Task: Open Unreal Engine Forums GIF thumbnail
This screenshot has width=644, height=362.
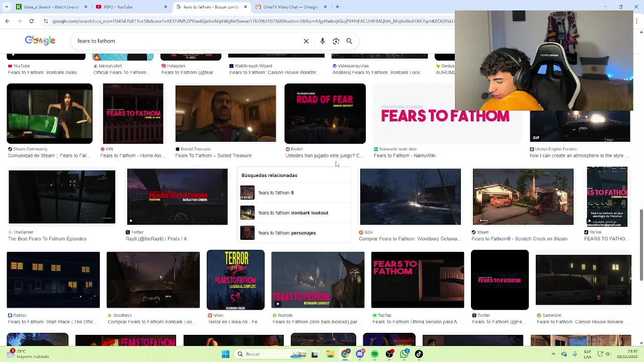Action: [x=580, y=126]
